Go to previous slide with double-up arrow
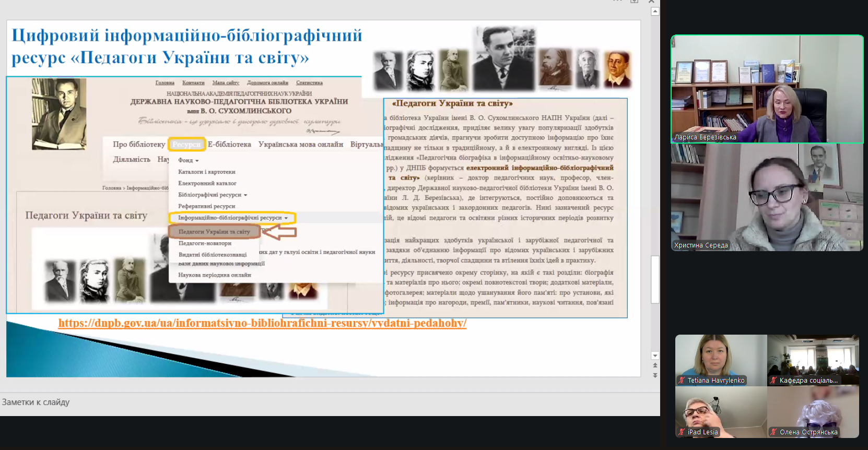 (655, 365)
